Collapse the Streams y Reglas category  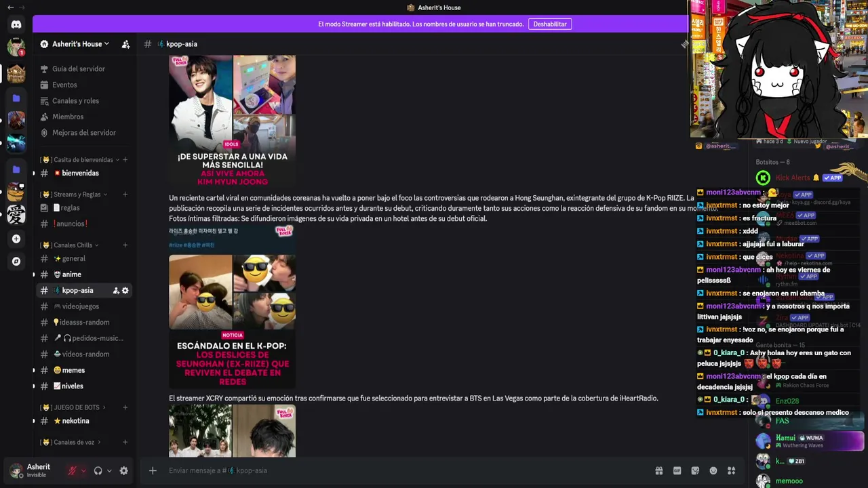click(x=74, y=195)
